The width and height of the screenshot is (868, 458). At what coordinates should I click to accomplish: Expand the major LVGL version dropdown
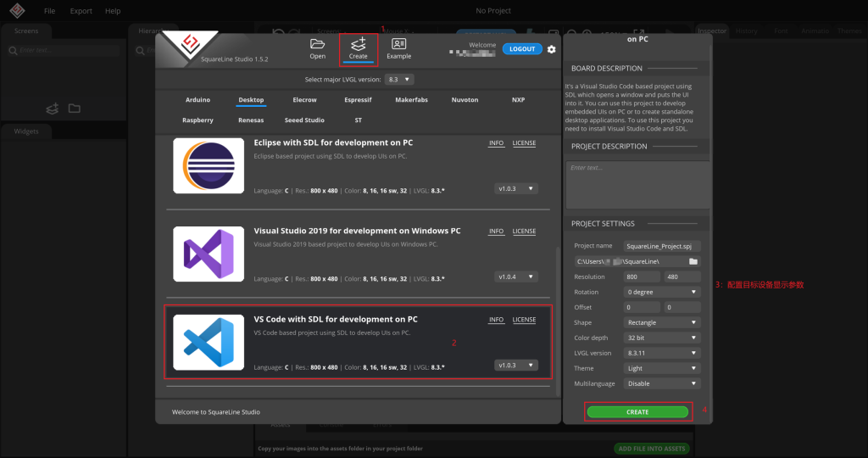point(399,79)
